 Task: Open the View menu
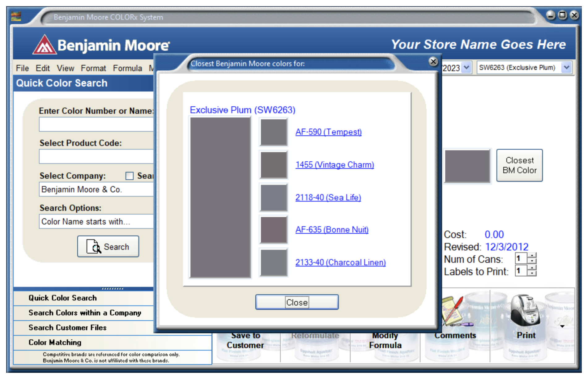65,68
